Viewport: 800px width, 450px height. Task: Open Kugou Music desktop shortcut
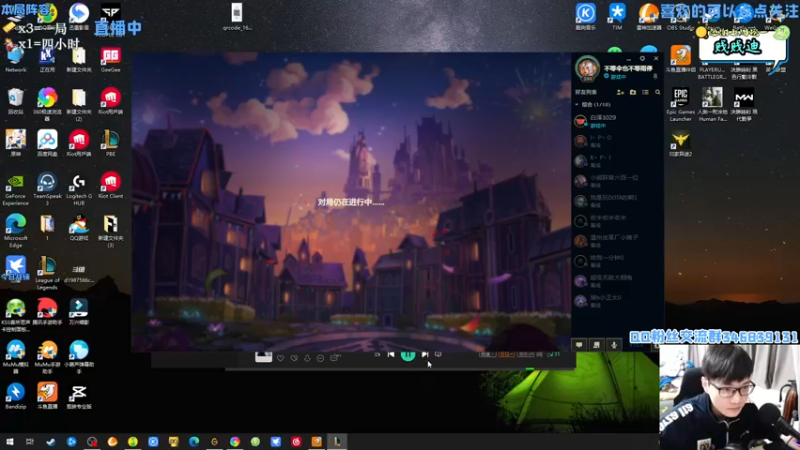click(585, 17)
